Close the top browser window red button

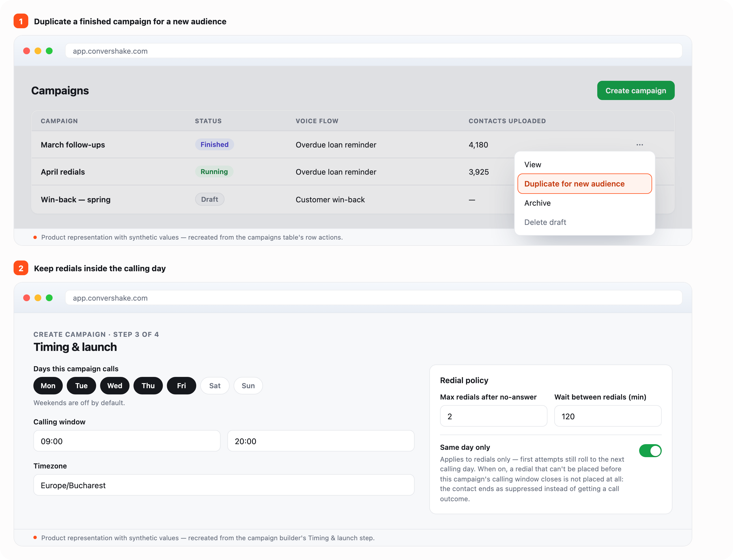pyautogui.click(x=27, y=51)
